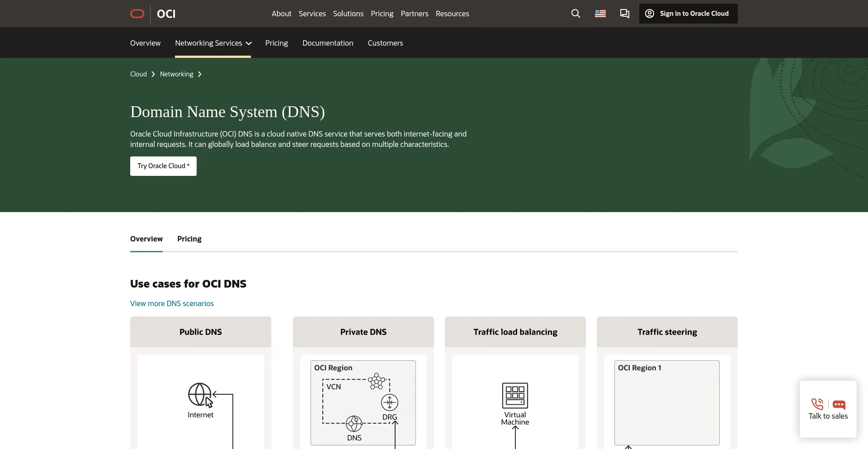The height and width of the screenshot is (449, 868).
Task: Click the OCI Region 1 diagram box label
Action: point(639,368)
